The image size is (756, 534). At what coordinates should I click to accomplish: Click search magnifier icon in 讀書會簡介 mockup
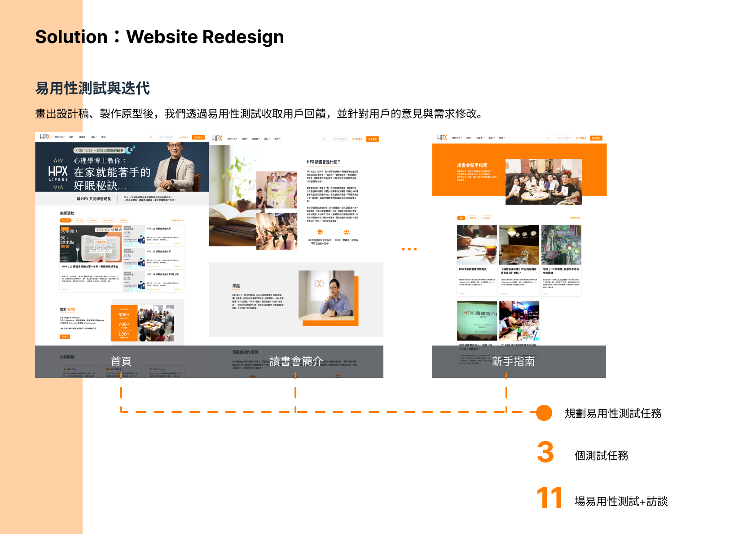pos(324,139)
